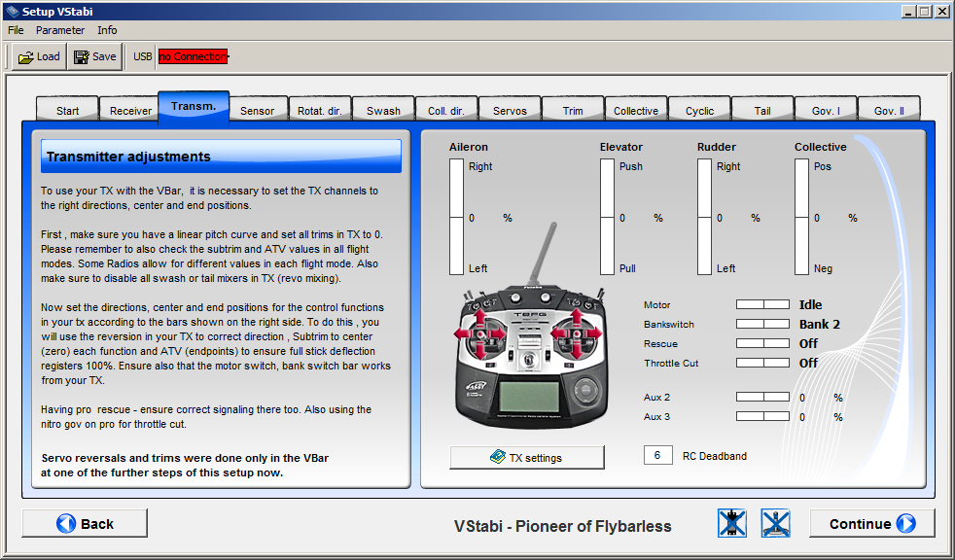The height and width of the screenshot is (560, 955).
Task: Open the Coll. dir. tab
Action: (x=446, y=110)
